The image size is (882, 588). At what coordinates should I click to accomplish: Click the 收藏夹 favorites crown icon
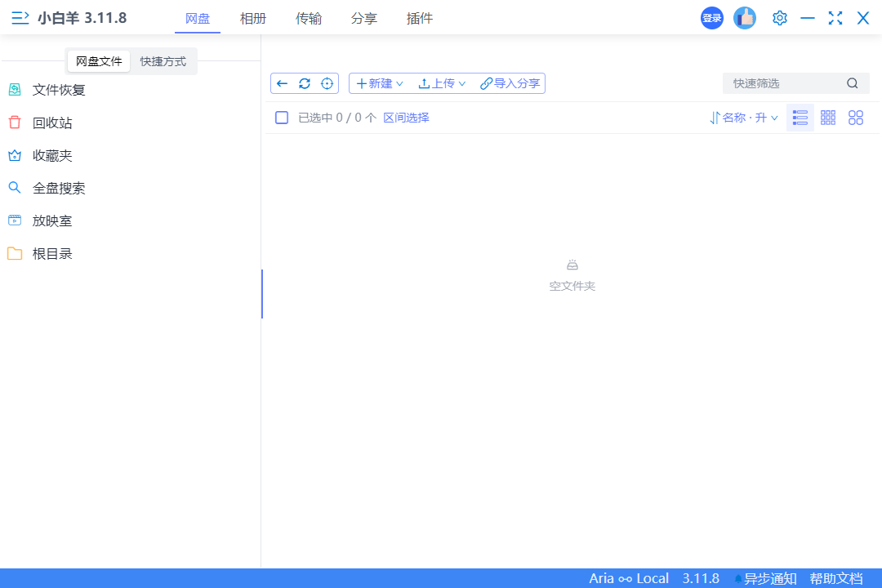coord(16,155)
